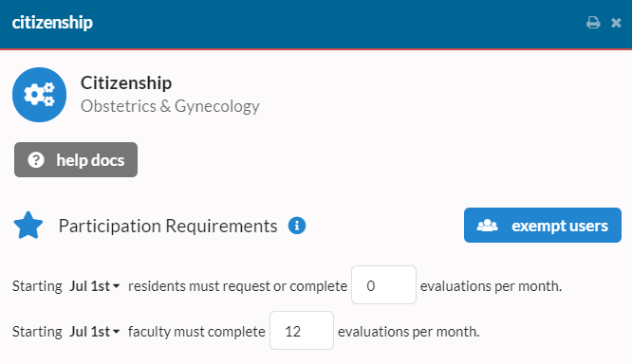This screenshot has height=364, width=632.
Task: Open the exempt users button label
Action: (560, 226)
